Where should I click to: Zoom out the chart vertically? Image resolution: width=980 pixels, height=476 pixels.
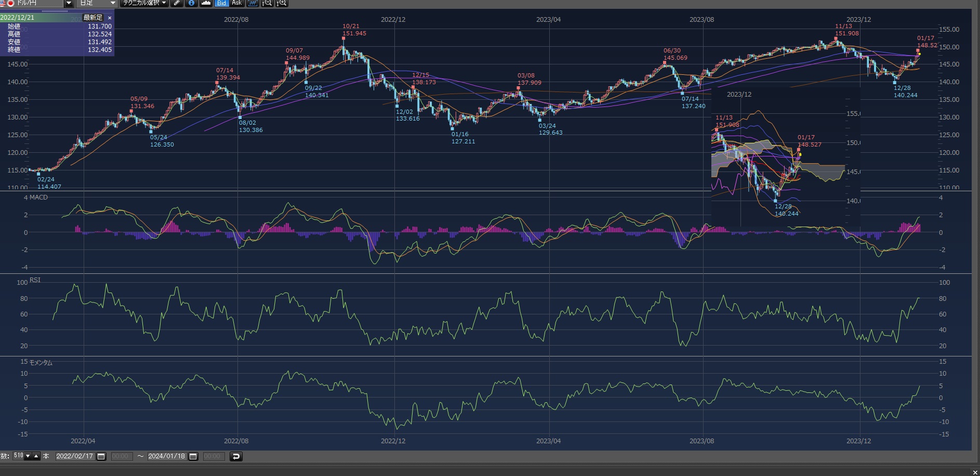point(267,3)
